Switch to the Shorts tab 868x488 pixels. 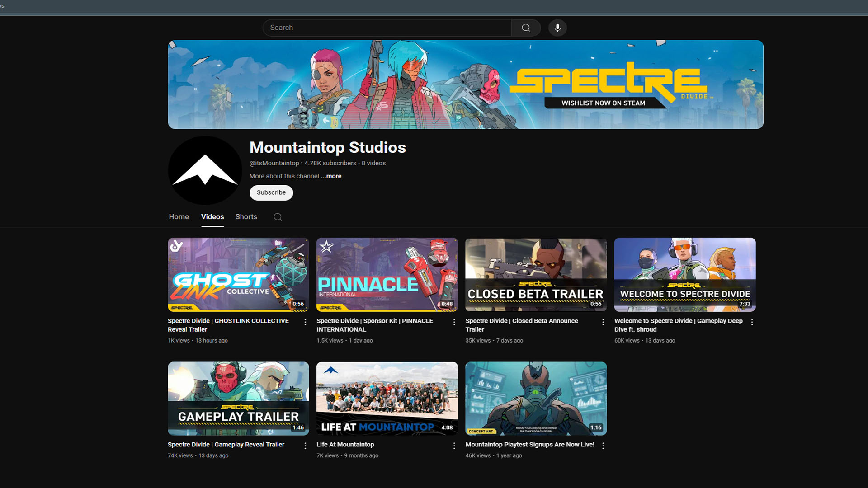pos(246,217)
